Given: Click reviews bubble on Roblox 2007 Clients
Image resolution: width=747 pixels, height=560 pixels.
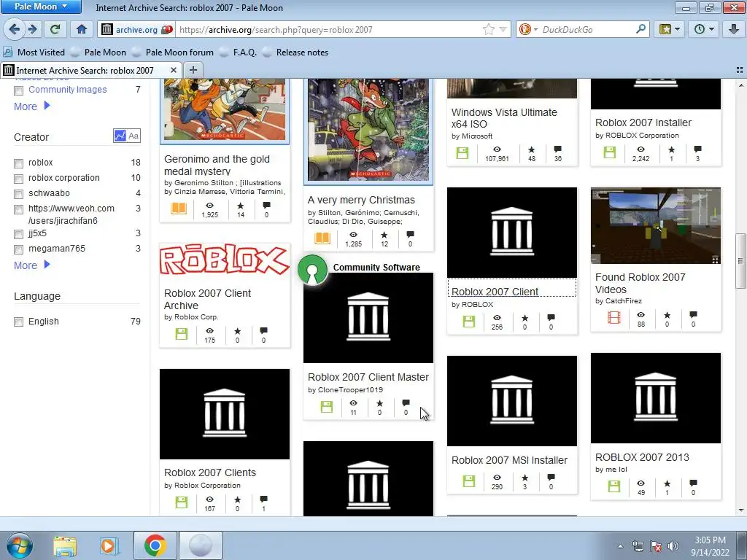Looking at the screenshot, I should [263, 499].
